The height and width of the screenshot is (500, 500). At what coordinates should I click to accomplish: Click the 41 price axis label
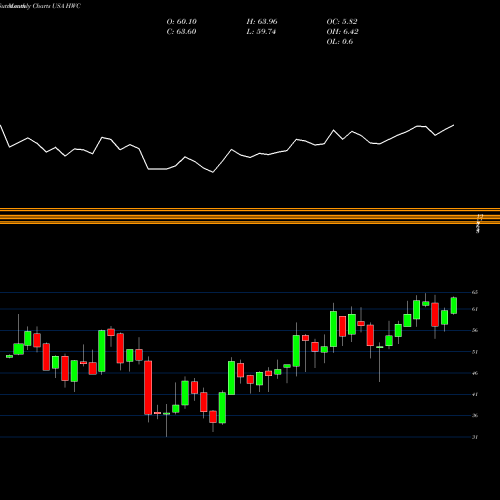[x=475, y=394]
